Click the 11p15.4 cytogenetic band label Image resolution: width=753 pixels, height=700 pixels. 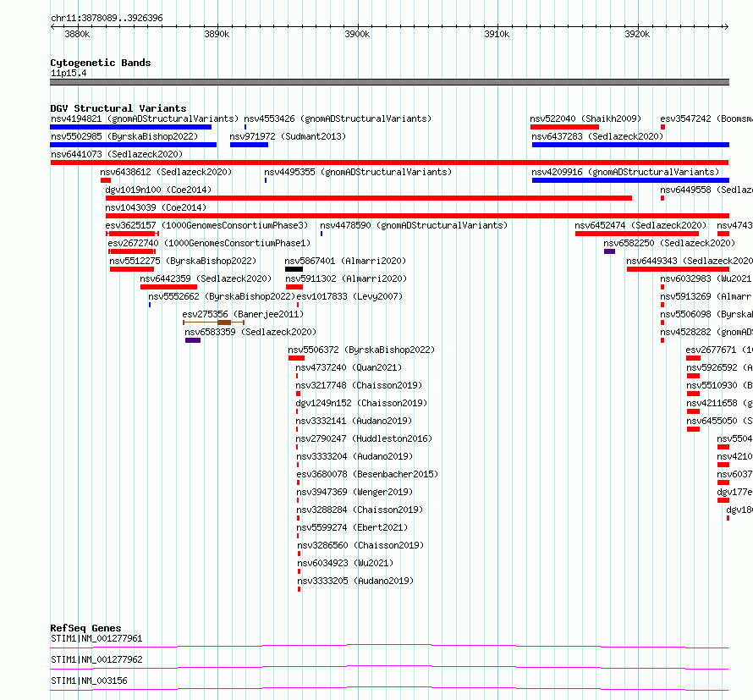coord(69,73)
